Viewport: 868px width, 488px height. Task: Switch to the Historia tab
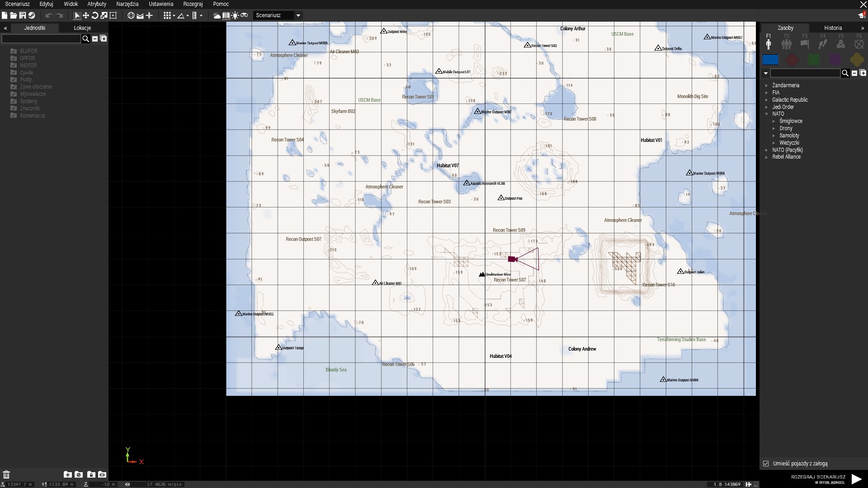tap(833, 28)
